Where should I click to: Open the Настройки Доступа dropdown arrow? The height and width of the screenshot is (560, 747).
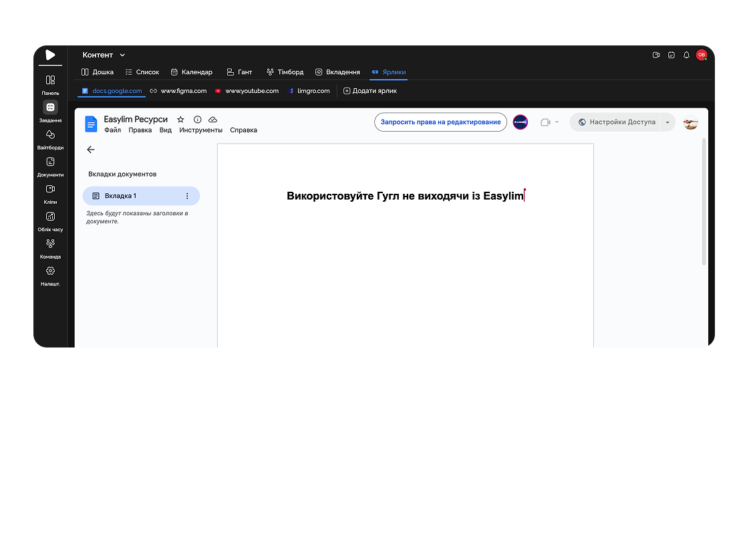[x=667, y=122]
